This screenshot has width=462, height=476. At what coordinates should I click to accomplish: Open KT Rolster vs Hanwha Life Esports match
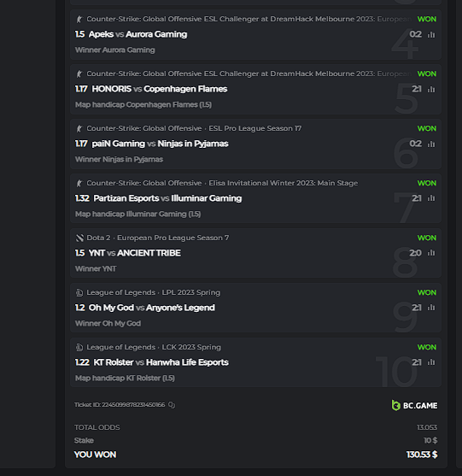point(161,362)
